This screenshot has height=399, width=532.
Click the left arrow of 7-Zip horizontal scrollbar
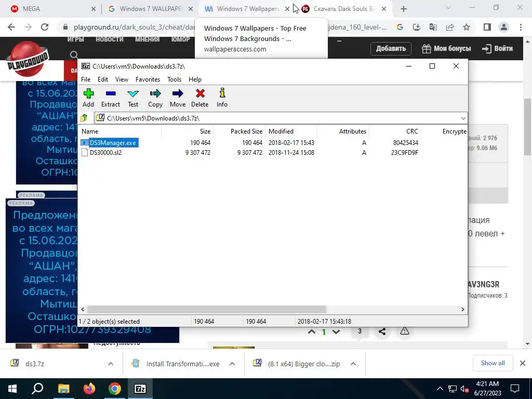83,310
